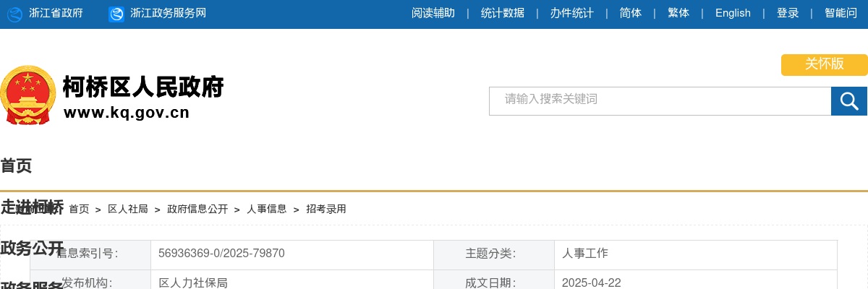Open 办件统计 in top bar
This screenshot has width=868, height=289.
pos(572,13)
